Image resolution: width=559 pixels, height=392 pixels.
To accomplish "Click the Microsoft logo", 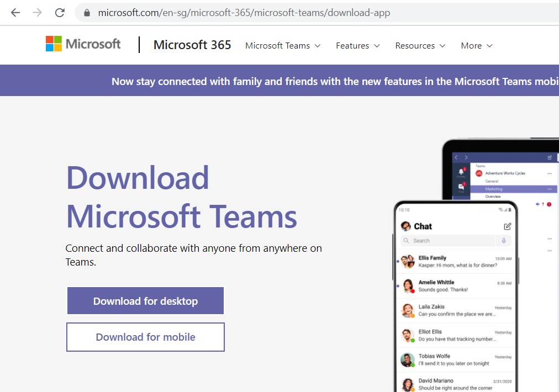I will 83,44.
